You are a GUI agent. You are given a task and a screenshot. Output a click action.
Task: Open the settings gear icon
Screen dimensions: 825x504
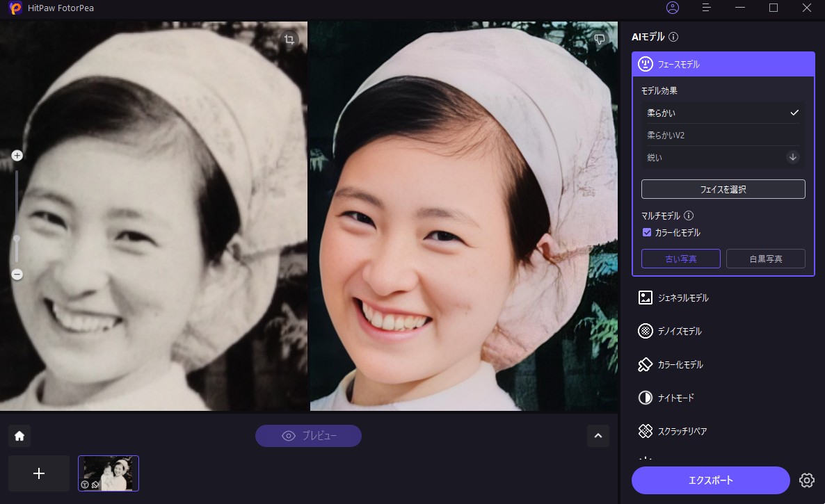[x=806, y=480]
